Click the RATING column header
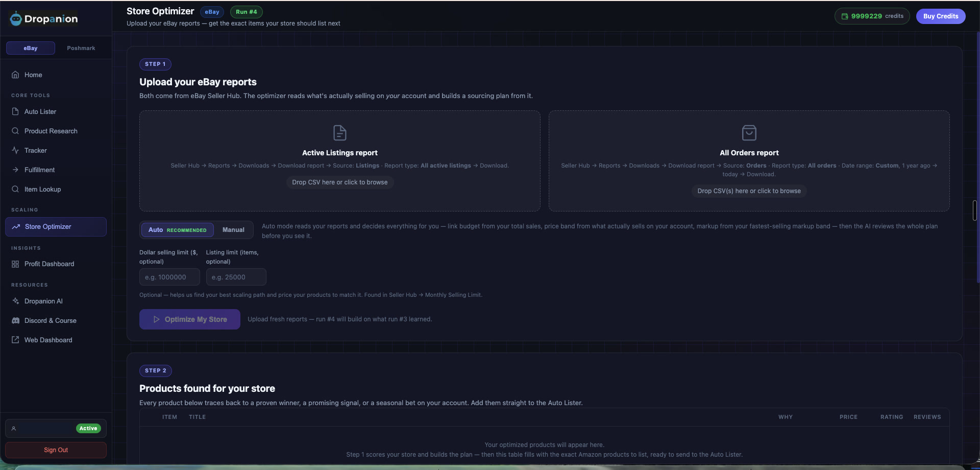 coord(892,417)
